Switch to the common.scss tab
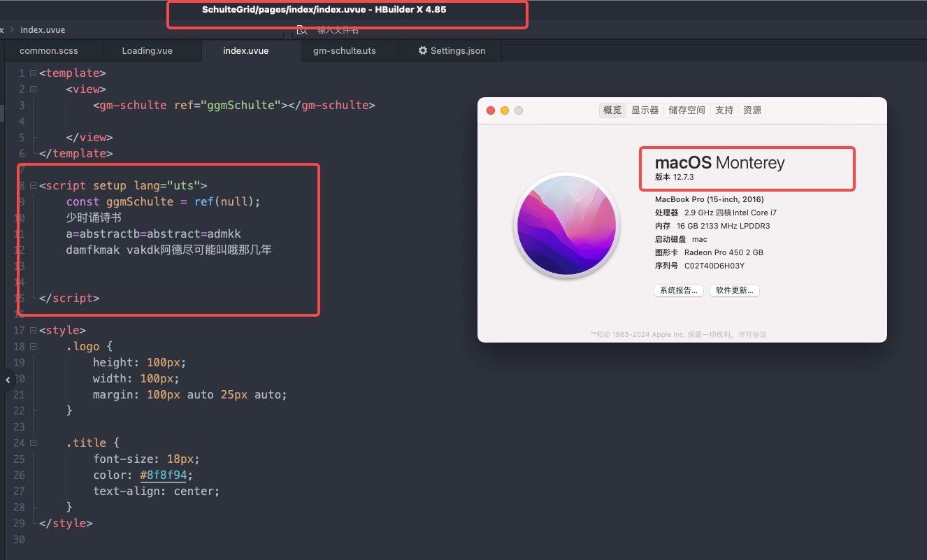The image size is (927, 560). point(49,51)
